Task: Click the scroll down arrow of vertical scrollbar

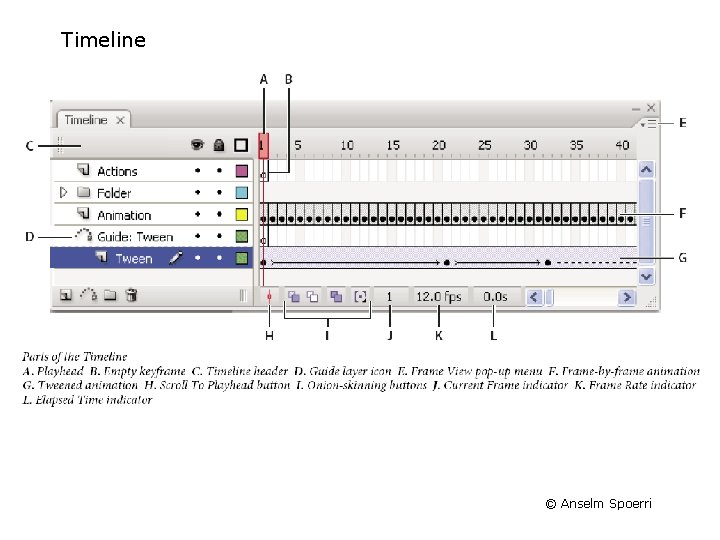Action: tap(646, 276)
